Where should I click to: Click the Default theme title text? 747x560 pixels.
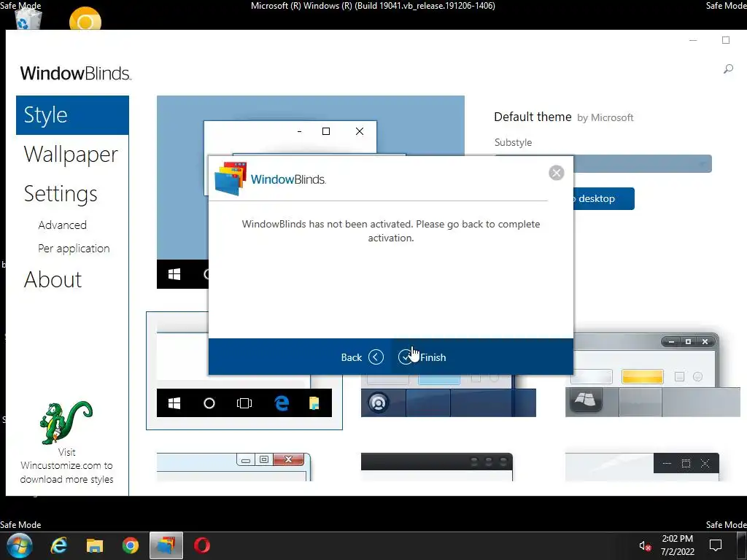(533, 117)
